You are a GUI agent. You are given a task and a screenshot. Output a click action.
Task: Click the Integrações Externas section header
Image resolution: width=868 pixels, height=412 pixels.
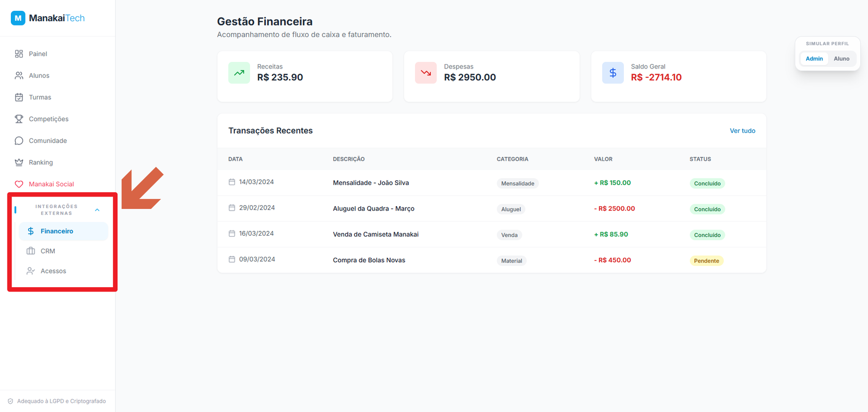[x=56, y=210]
